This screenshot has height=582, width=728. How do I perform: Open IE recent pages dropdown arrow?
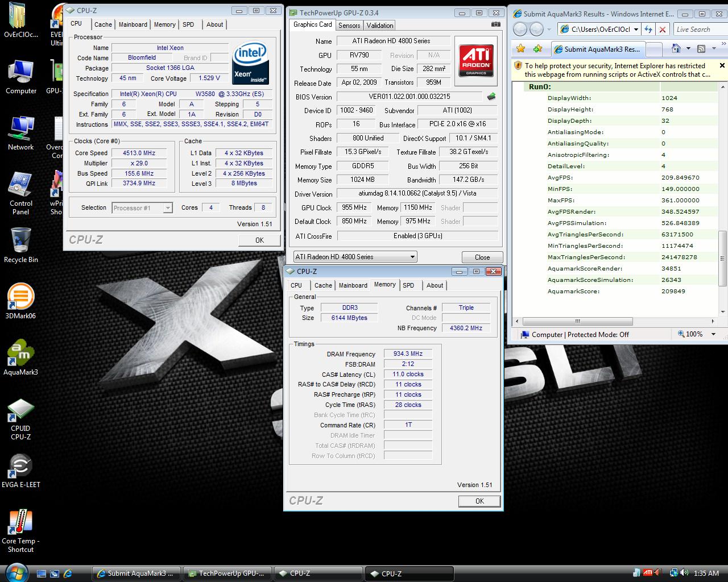tap(550, 29)
